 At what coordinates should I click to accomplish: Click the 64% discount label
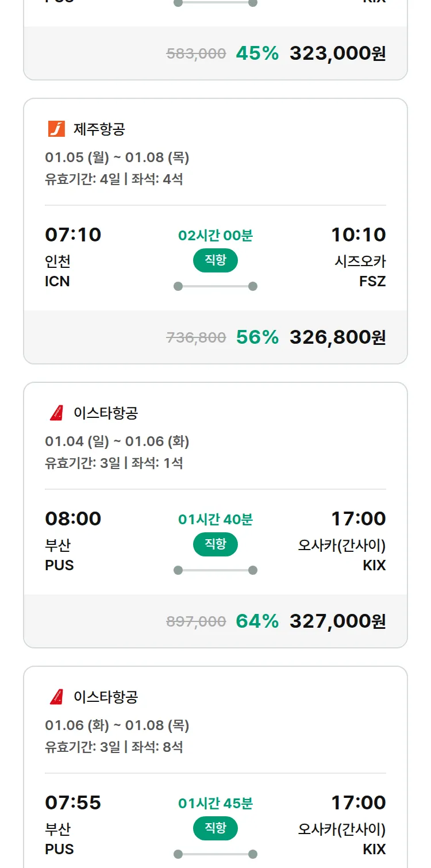(257, 621)
